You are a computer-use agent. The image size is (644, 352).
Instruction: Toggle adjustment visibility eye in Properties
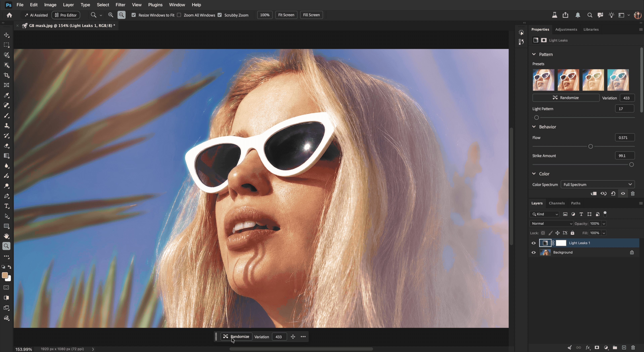pyautogui.click(x=623, y=194)
